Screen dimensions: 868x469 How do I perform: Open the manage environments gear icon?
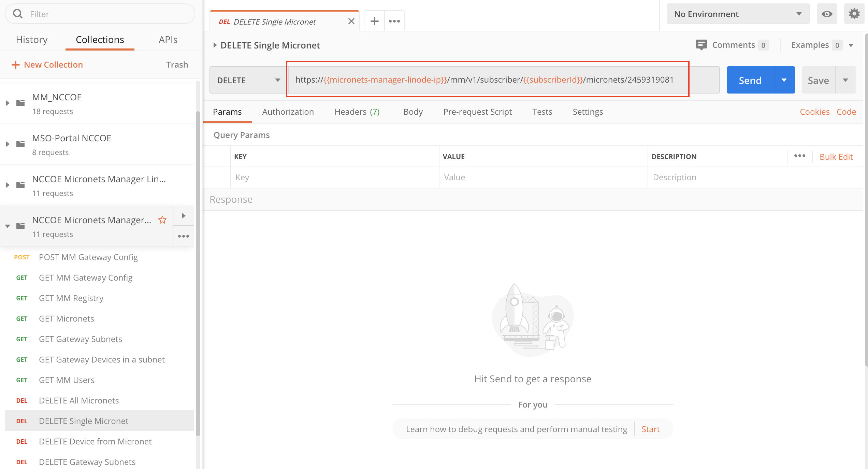pyautogui.click(x=854, y=14)
